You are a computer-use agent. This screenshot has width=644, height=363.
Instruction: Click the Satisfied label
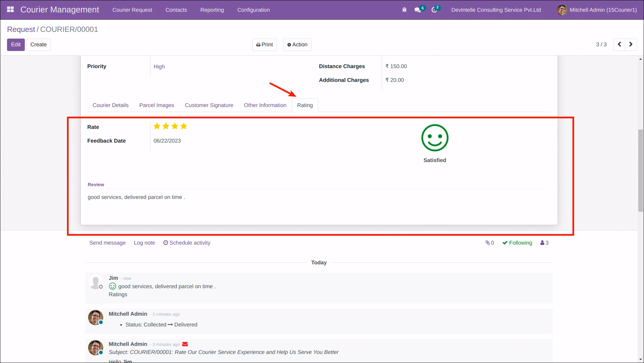click(x=435, y=160)
